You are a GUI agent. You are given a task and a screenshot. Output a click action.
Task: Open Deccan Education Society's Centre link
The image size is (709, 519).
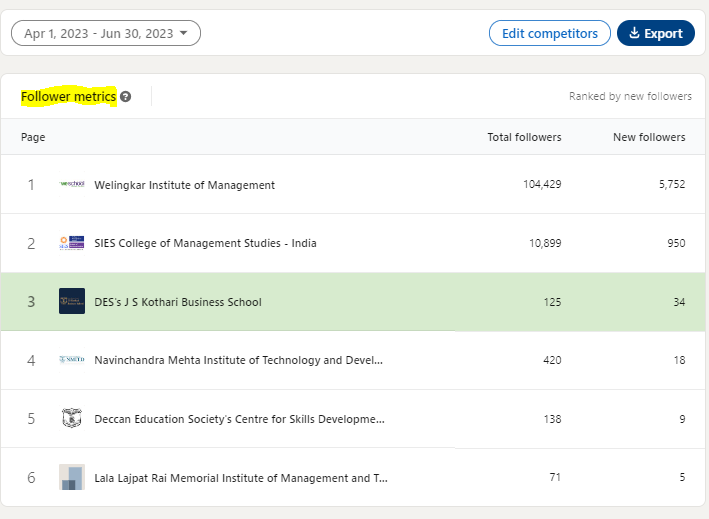240,419
